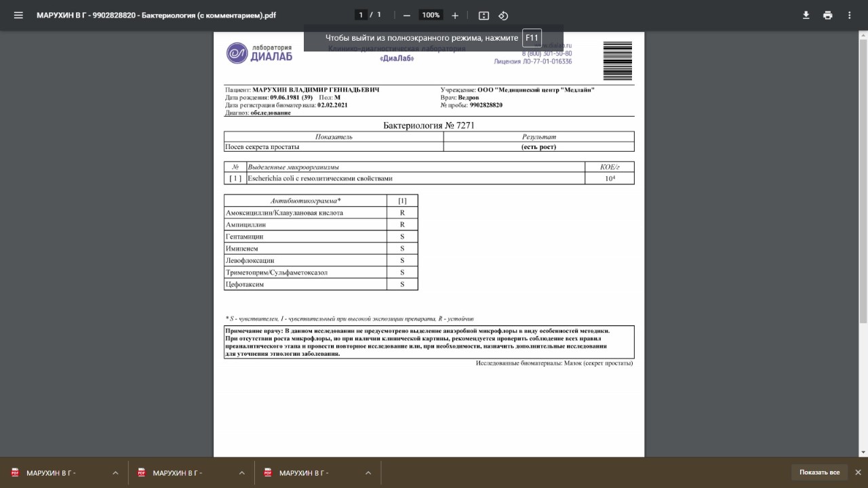
Task: Click the Амоксициллин/Клавулановая кислота row
Action: coord(321,213)
